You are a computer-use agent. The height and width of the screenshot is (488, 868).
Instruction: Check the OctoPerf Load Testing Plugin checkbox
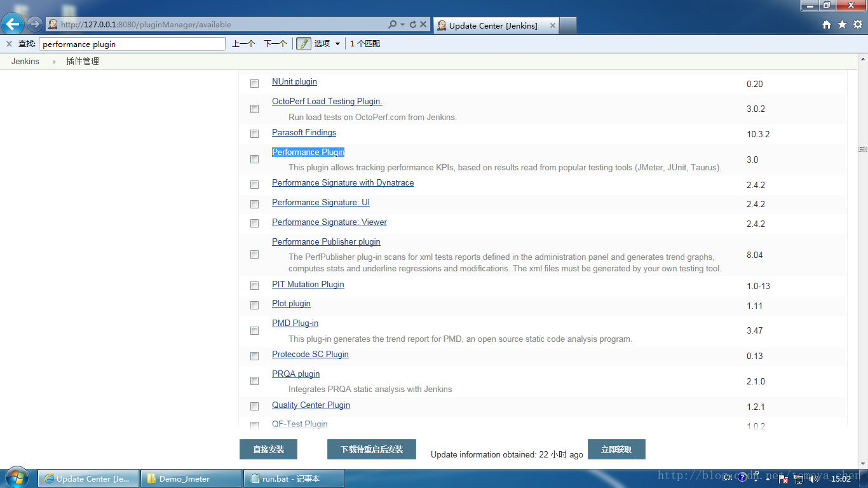pyautogui.click(x=254, y=109)
